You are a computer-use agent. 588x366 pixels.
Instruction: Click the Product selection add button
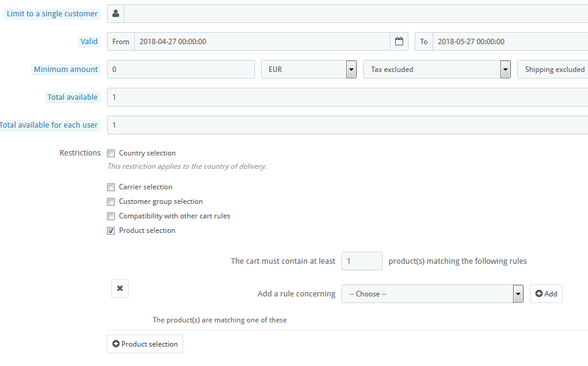[x=145, y=344]
